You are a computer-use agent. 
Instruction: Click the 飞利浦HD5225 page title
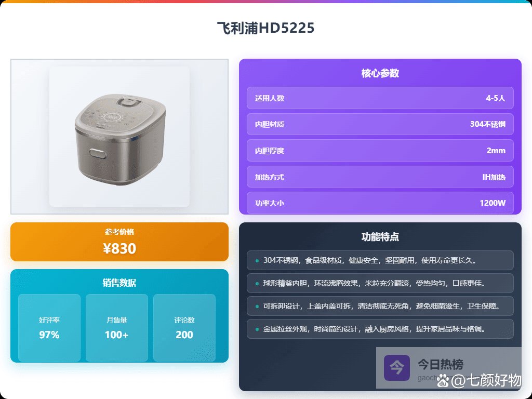pyautogui.click(x=265, y=28)
